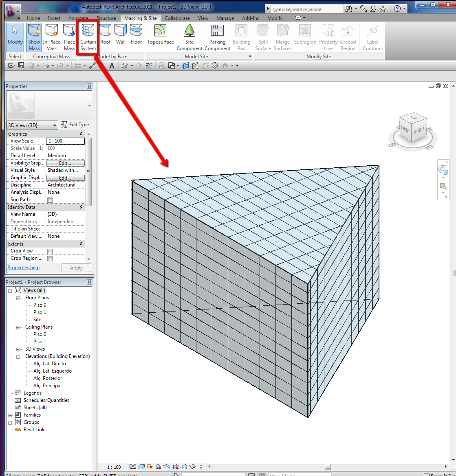The image size is (456, 476).
Task: Click the star favorites icon
Action: pos(383,9)
